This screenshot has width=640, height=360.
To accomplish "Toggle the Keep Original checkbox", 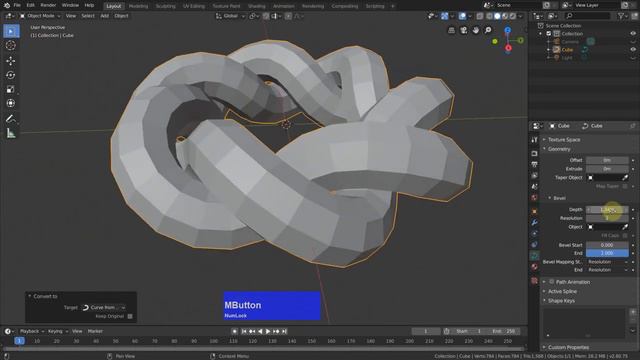I will coord(130,316).
